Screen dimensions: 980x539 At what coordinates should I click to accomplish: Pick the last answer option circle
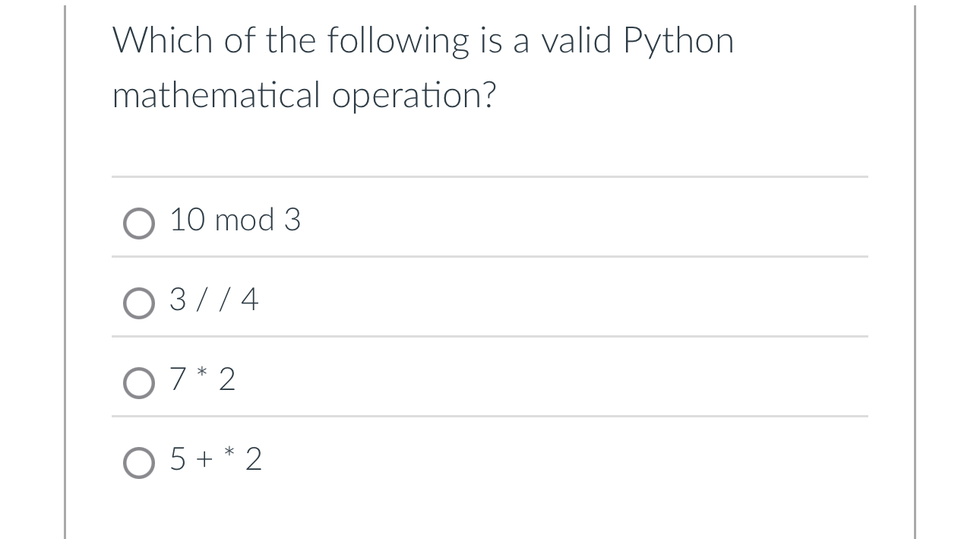point(139,461)
